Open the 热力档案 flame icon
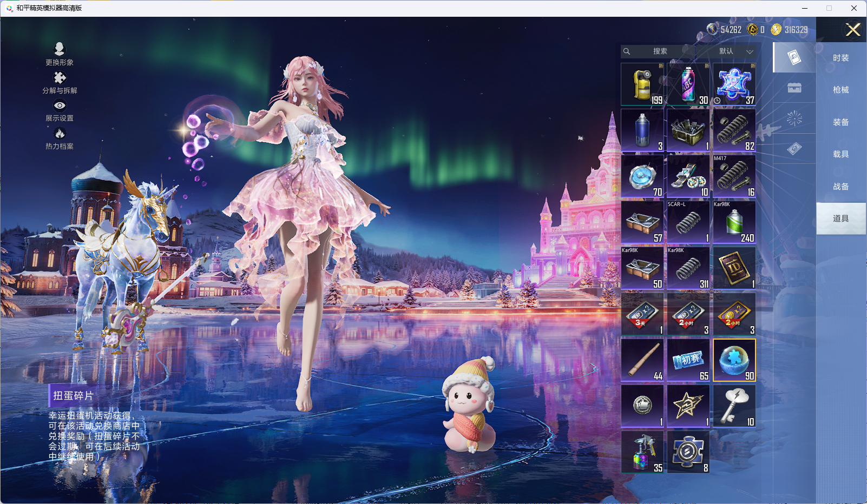The image size is (867, 504). pyautogui.click(x=60, y=134)
